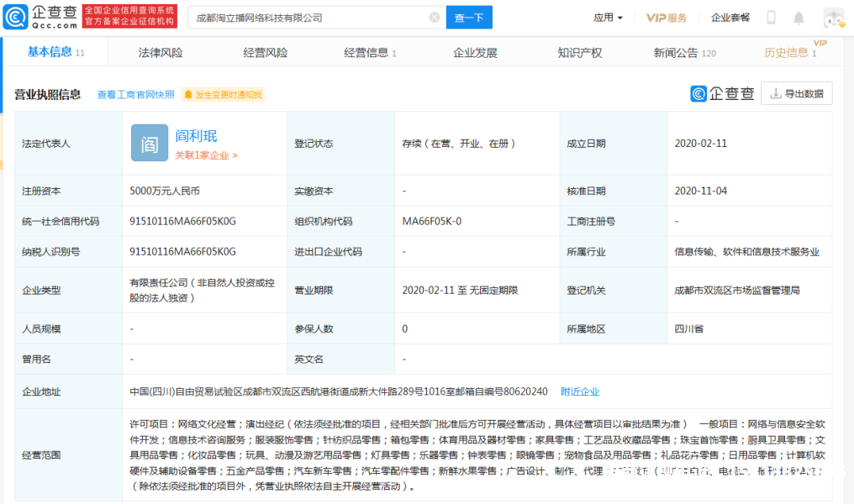Expand 关联1家企业 link
The height and width of the screenshot is (504, 854).
point(206,155)
